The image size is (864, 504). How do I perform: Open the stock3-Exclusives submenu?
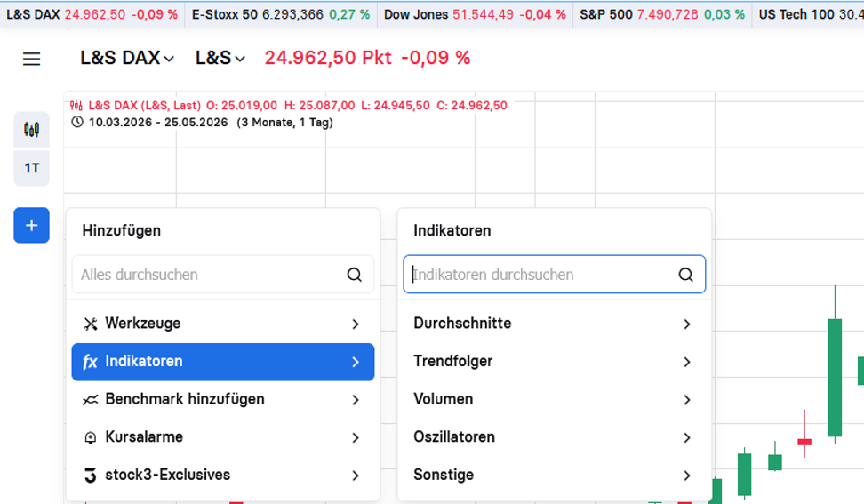pyautogui.click(x=222, y=475)
